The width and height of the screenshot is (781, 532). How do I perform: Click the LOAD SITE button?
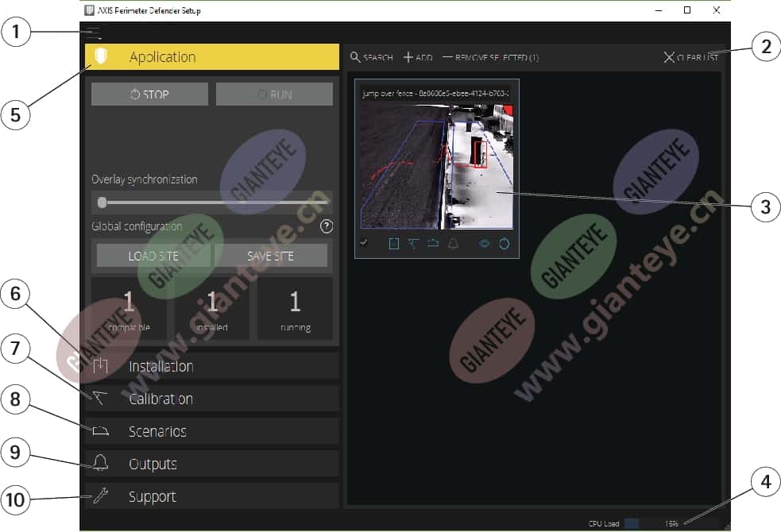tap(153, 256)
